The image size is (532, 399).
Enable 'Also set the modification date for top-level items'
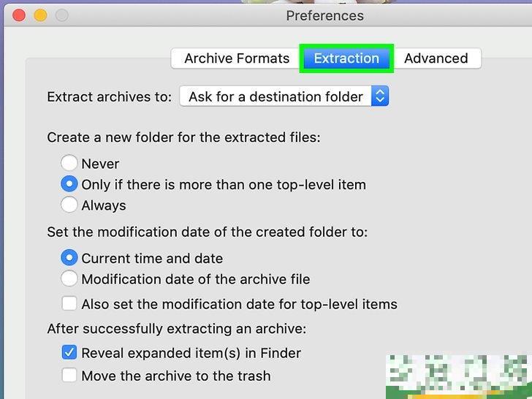[x=69, y=303]
